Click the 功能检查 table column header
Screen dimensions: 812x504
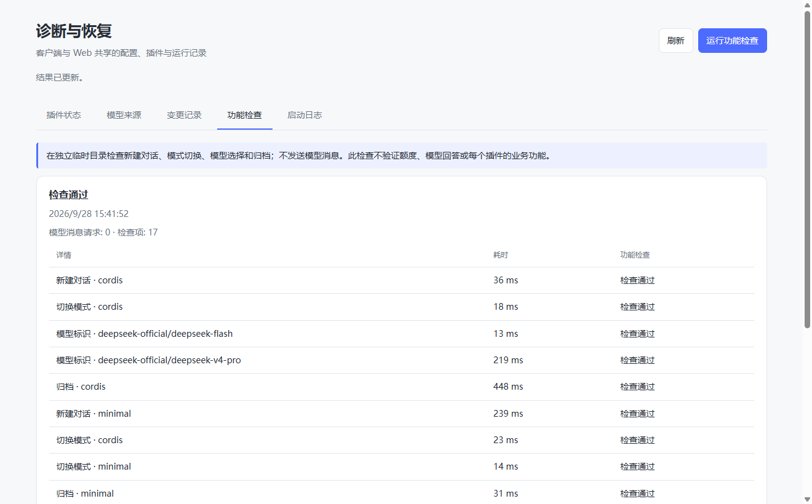(635, 255)
